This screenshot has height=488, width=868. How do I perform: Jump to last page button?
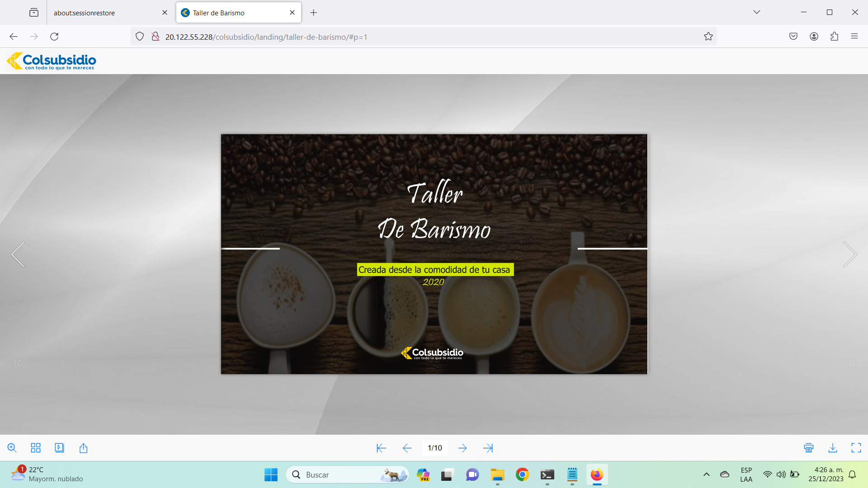point(488,448)
